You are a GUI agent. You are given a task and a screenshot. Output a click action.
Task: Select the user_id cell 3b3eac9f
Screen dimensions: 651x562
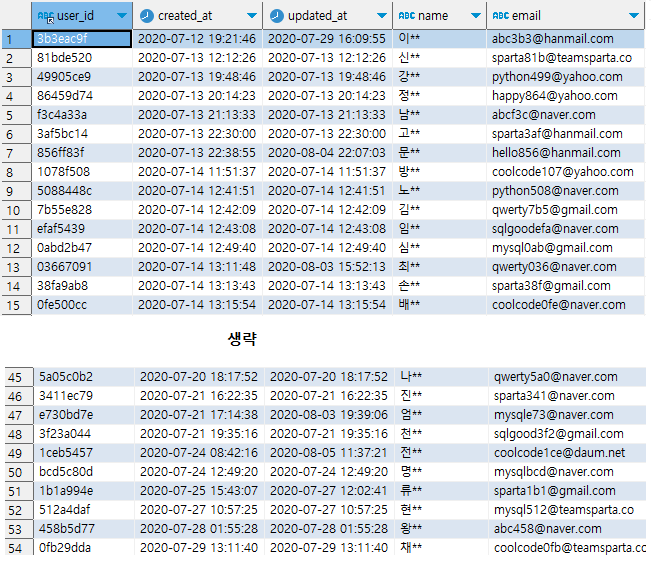coord(82,39)
